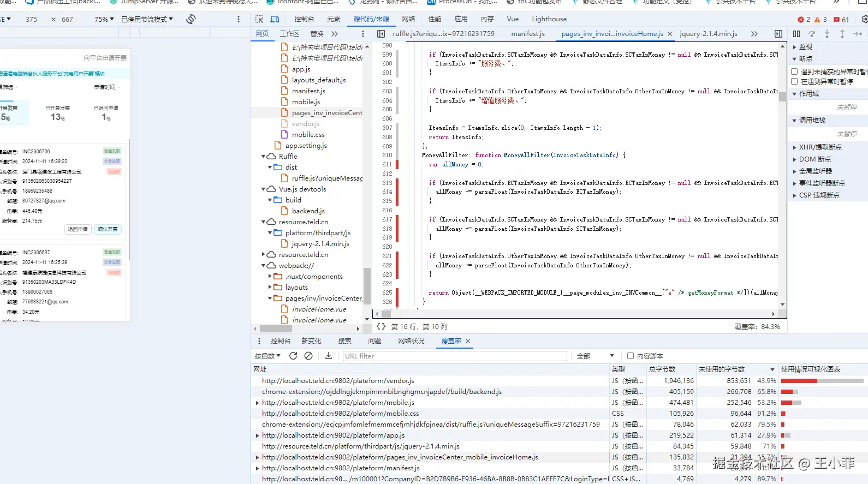Click the vendor.js usage visualization bar

(x=822, y=381)
